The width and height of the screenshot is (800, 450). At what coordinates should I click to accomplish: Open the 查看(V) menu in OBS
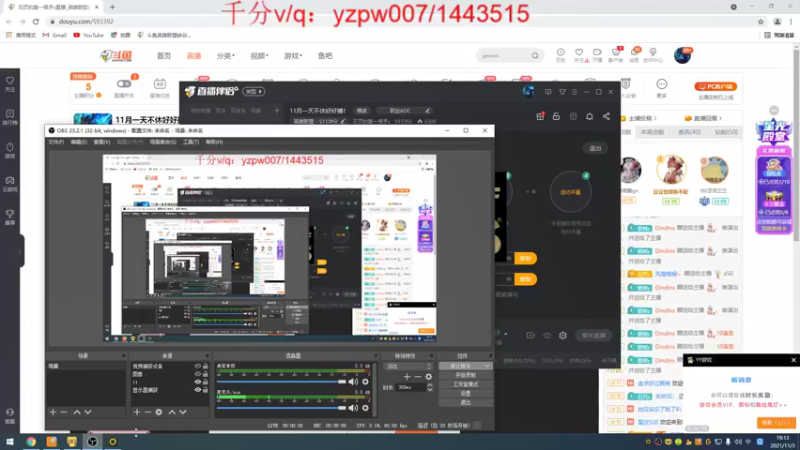pos(102,142)
